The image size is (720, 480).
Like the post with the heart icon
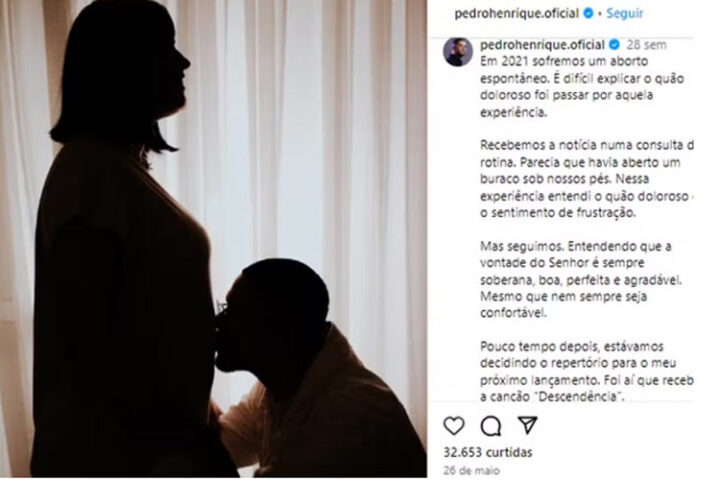click(454, 425)
